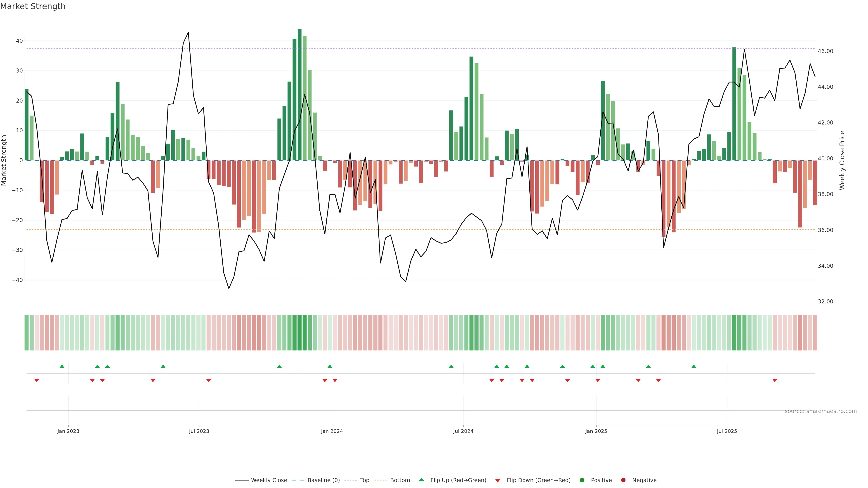Click the first red flip-down marker at far left

click(37, 380)
